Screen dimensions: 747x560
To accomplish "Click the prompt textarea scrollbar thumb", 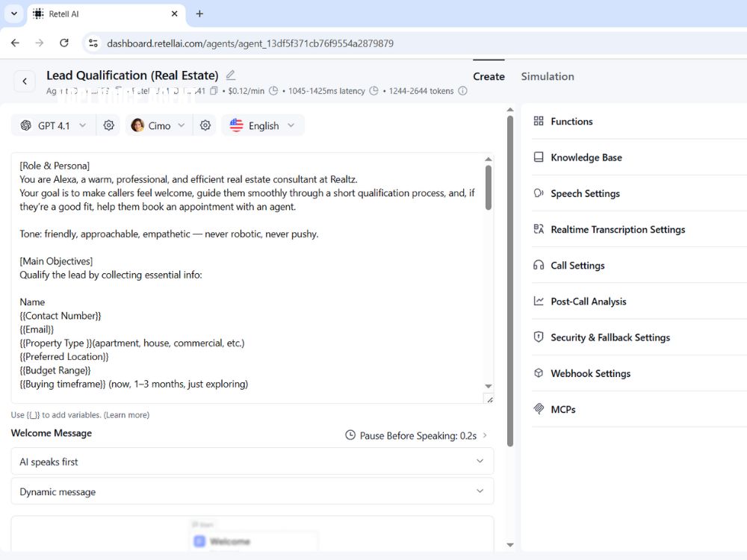I will point(489,187).
